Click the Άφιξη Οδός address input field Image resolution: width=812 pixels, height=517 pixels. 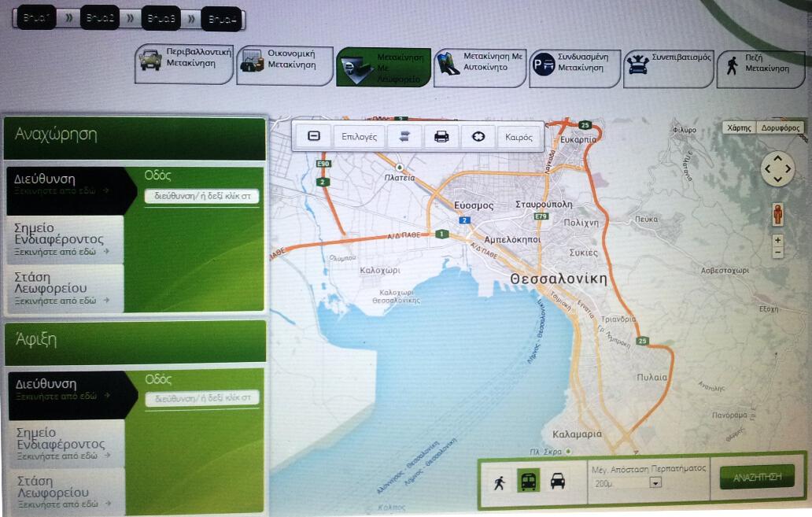[x=202, y=398]
